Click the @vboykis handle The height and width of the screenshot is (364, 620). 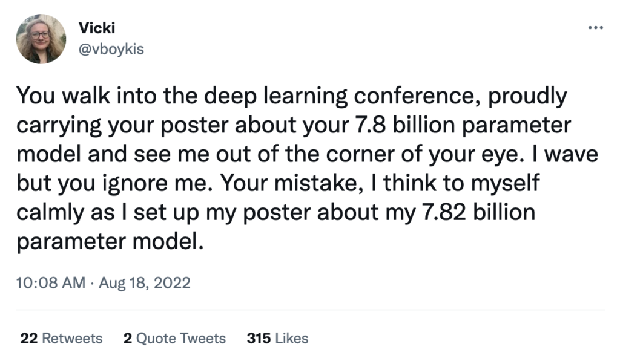tap(111, 50)
